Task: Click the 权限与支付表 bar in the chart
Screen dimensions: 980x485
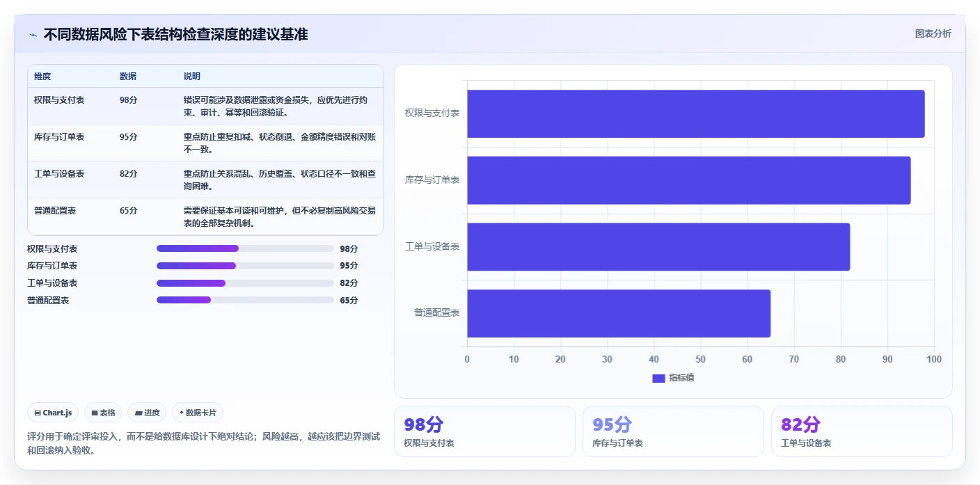Action: (x=696, y=113)
